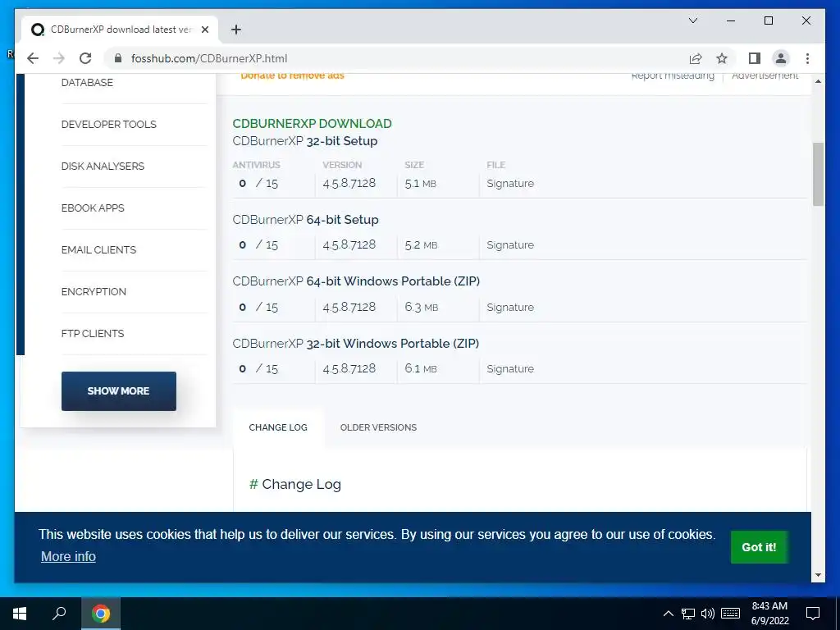Download CDBurnerXP 64-bit Setup

point(305,220)
